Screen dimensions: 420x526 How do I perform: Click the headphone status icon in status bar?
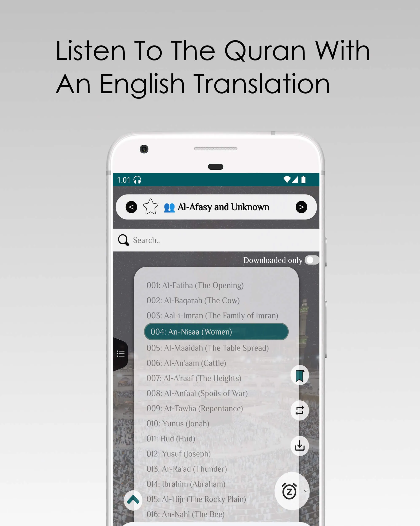tap(140, 179)
